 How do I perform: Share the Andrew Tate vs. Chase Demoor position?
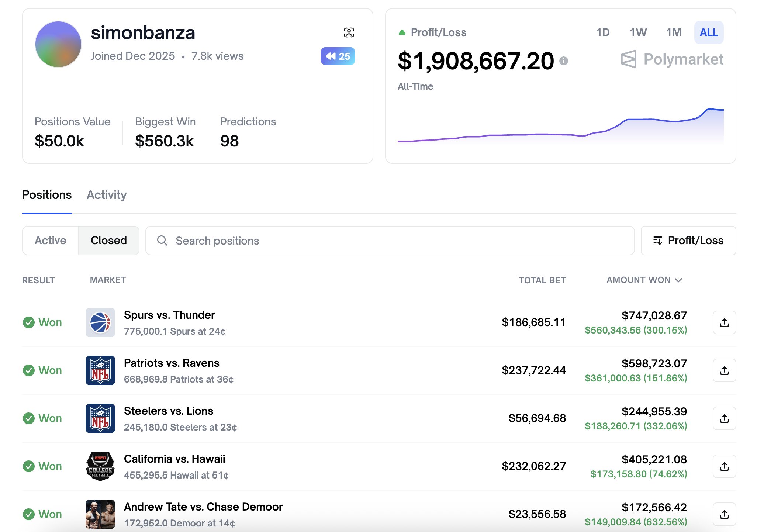point(724,514)
